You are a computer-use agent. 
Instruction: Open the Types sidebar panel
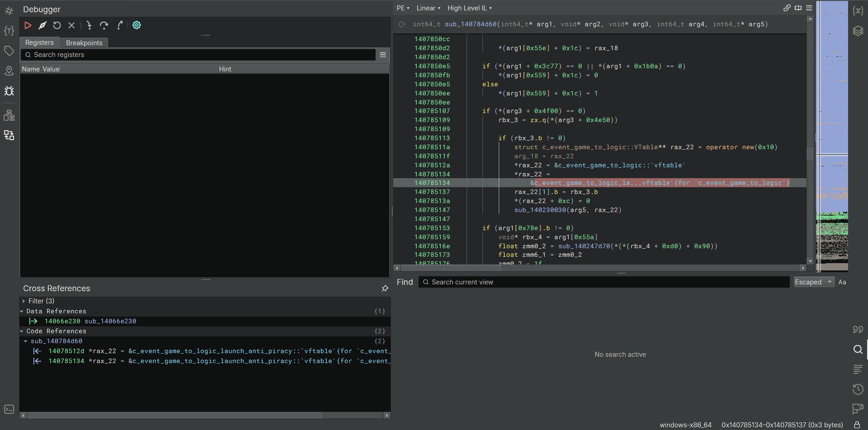point(9,31)
